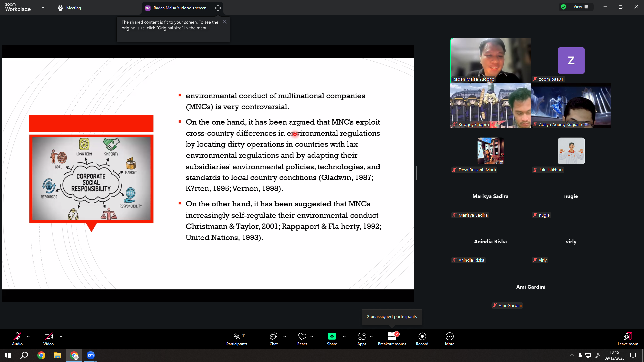The height and width of the screenshot is (362, 644).
Task: Click the slide citation United Nations, 1993
Action: tap(224, 238)
